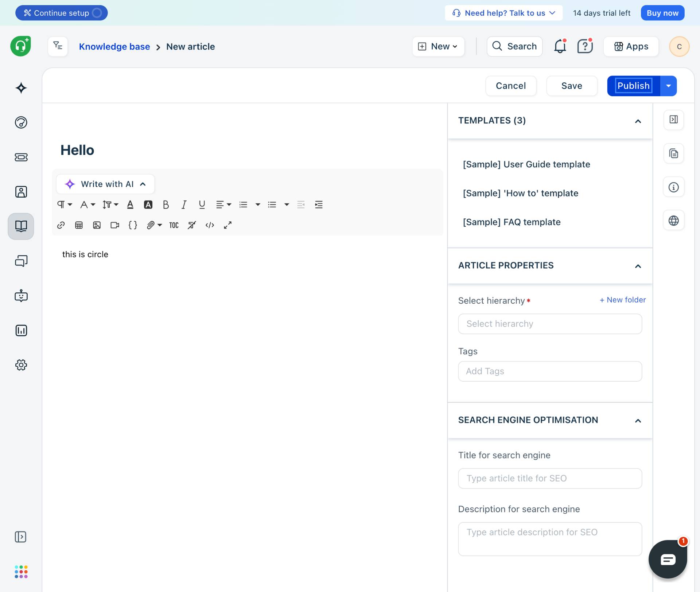Open the font family dropdown
Viewport: 700px width, 592px height.
pos(87,205)
